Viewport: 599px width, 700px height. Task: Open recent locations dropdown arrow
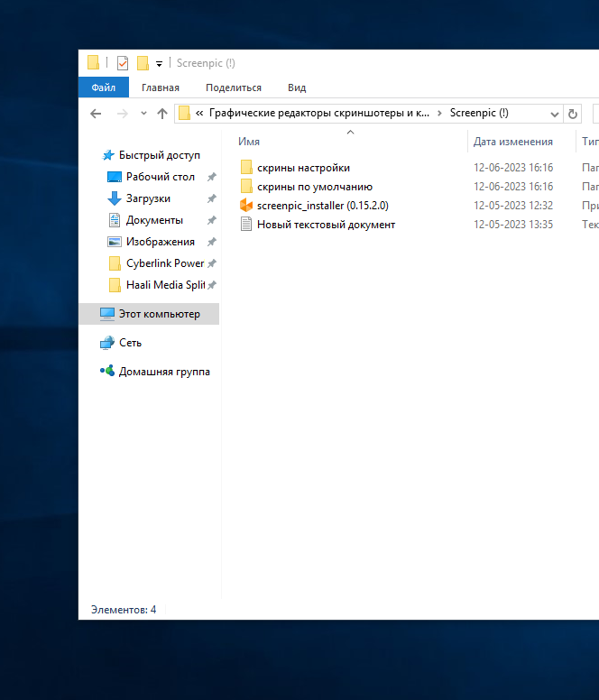pos(143,114)
